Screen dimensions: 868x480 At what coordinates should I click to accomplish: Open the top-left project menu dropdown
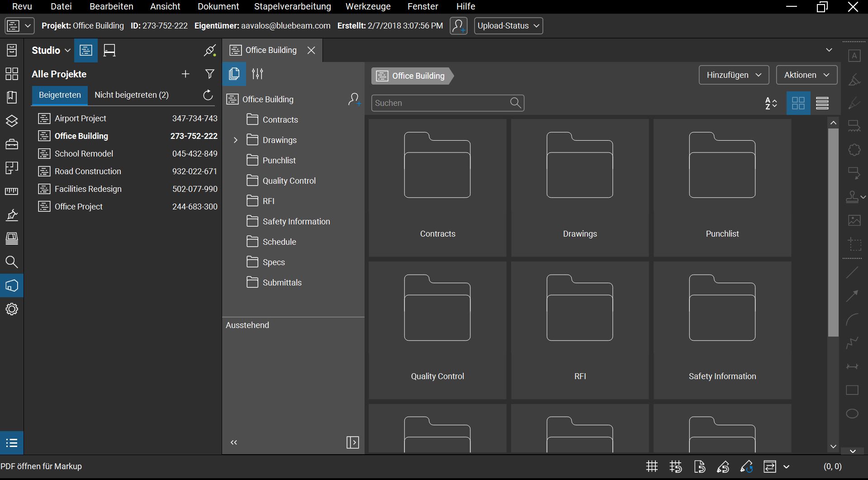pyautogui.click(x=19, y=26)
